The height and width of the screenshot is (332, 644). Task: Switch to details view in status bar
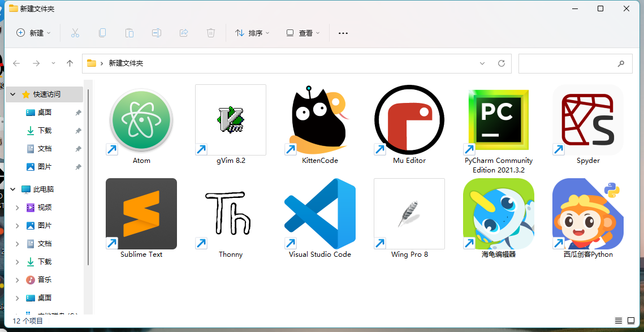619,321
